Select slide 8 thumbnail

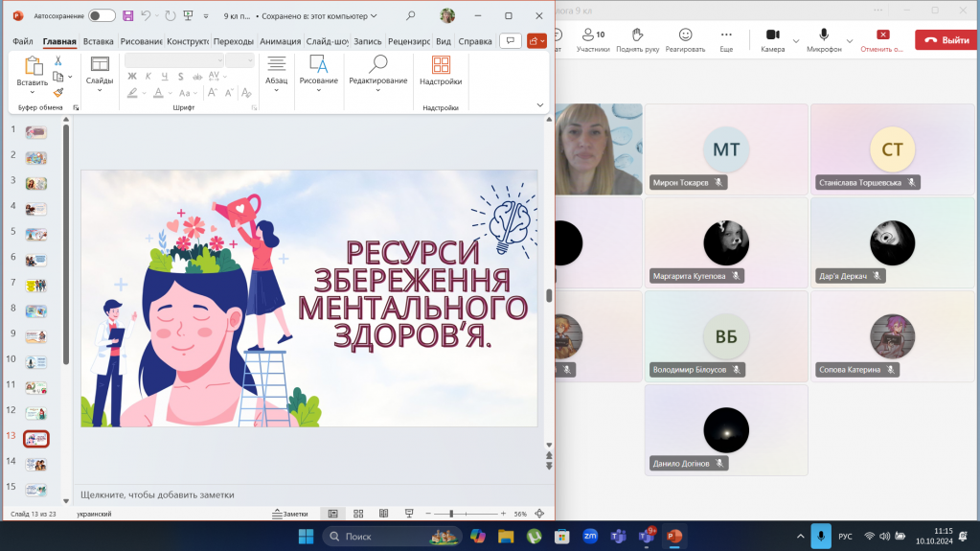[35, 310]
